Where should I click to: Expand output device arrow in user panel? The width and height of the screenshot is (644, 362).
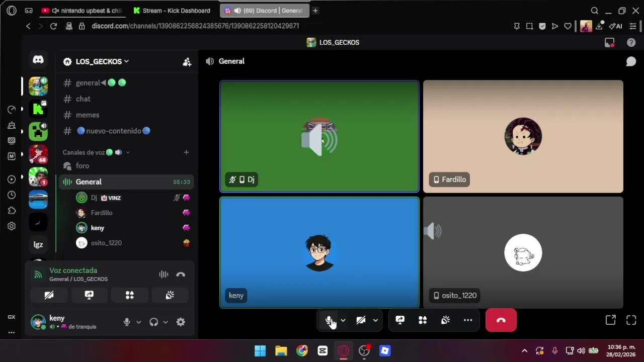pos(165,322)
